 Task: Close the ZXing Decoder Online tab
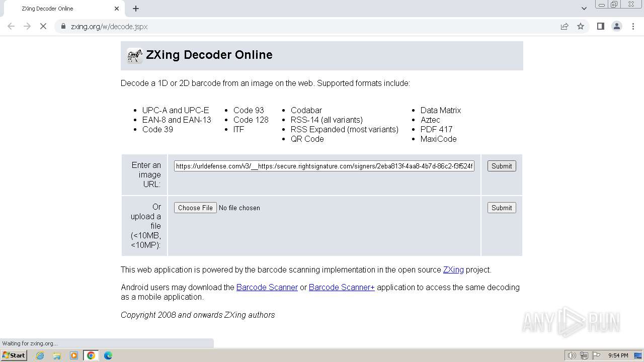tap(117, 9)
